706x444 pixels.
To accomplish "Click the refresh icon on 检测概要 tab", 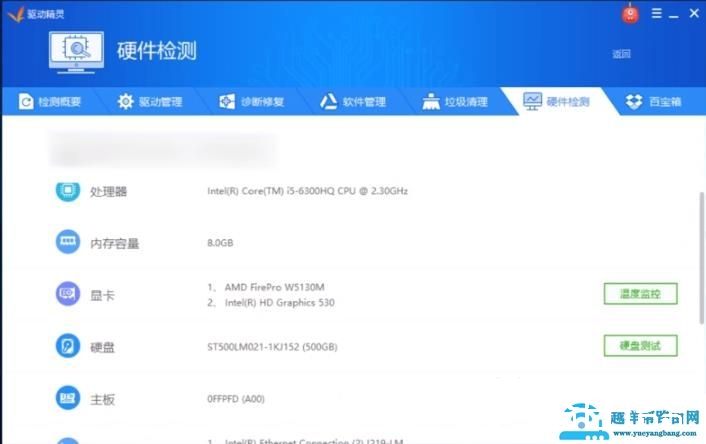I will pyautogui.click(x=26, y=102).
